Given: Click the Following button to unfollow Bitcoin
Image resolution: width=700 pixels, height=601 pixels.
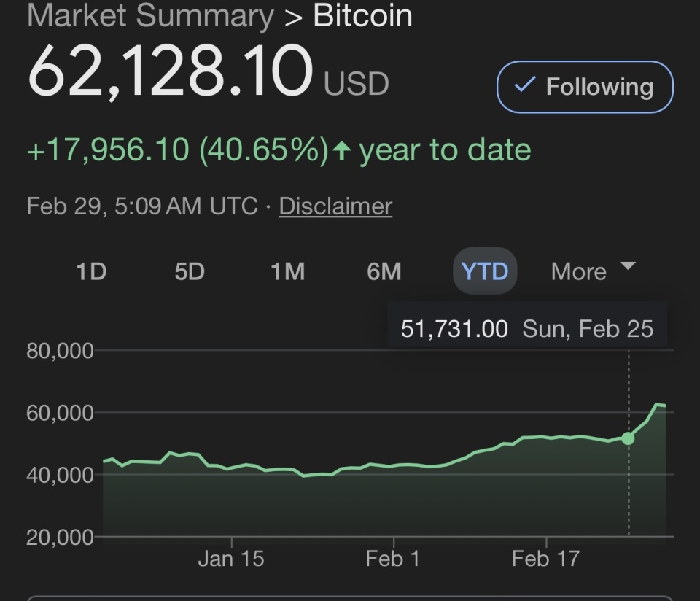Looking at the screenshot, I should 583,87.
